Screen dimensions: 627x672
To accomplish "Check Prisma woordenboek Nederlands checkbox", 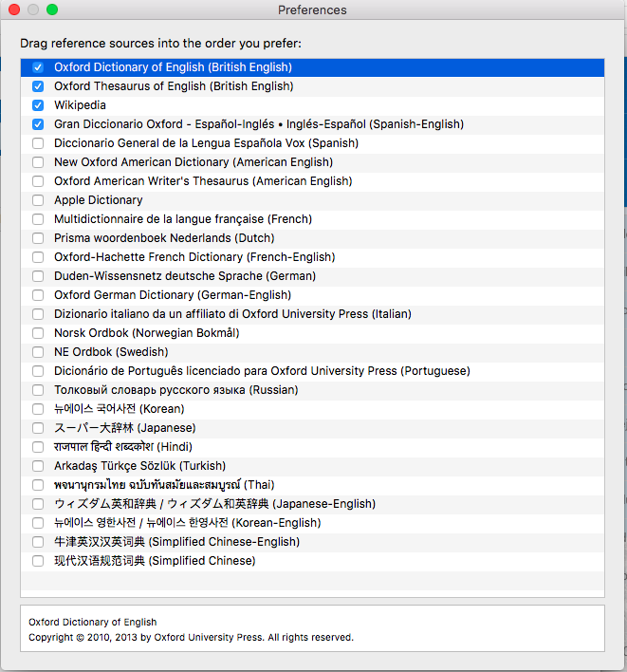I will click(x=38, y=238).
